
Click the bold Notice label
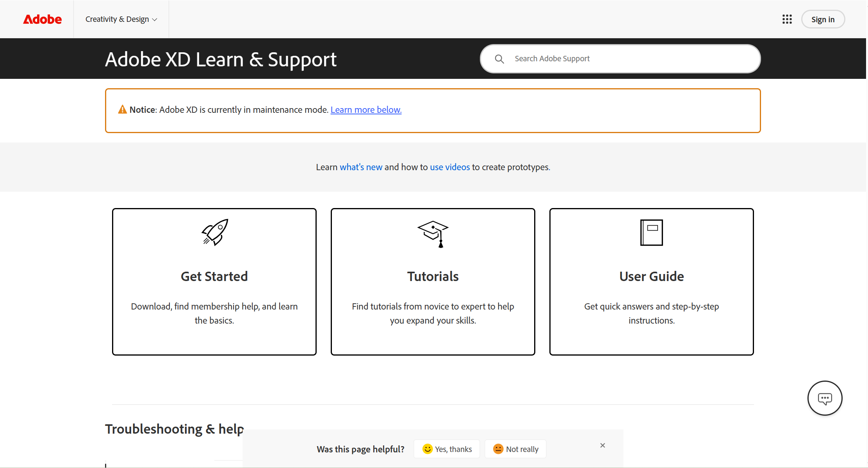pyautogui.click(x=143, y=110)
